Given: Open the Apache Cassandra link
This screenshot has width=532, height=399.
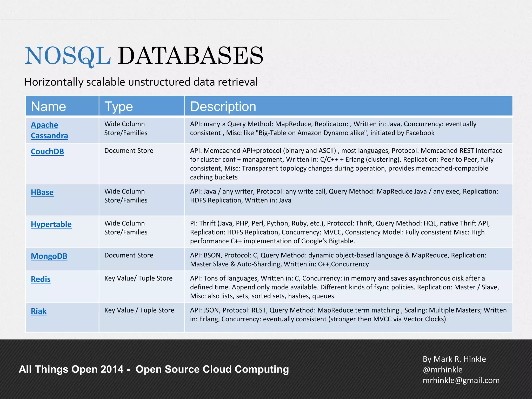Looking at the screenshot, I should coord(49,130).
